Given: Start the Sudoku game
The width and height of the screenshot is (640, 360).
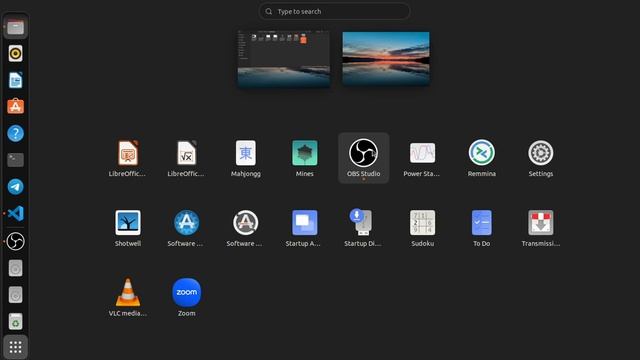Looking at the screenshot, I should click(422, 228).
